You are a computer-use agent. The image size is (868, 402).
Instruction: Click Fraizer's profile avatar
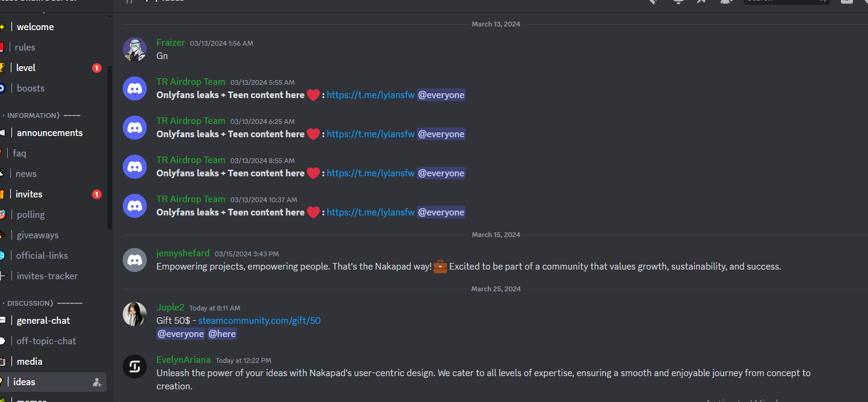point(135,49)
